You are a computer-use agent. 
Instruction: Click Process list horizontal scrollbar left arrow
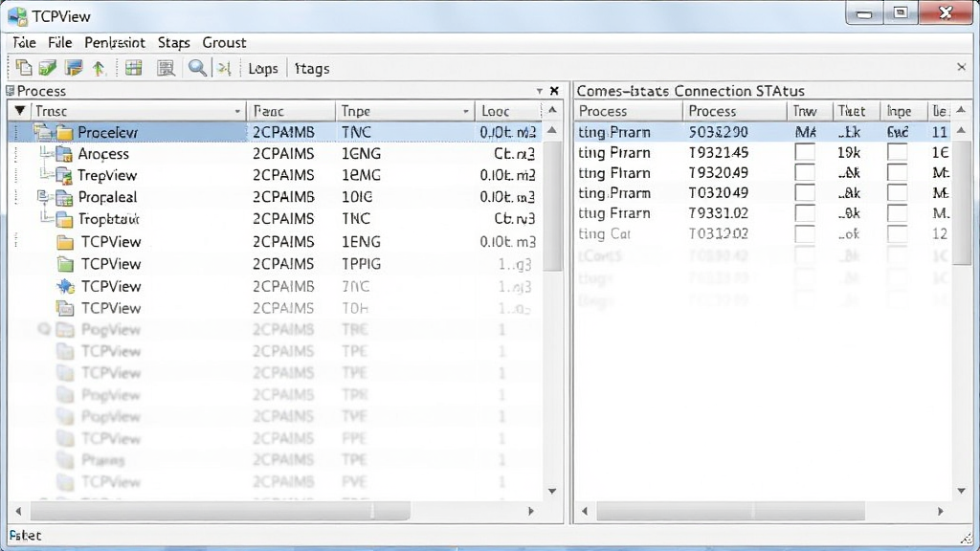(x=18, y=511)
